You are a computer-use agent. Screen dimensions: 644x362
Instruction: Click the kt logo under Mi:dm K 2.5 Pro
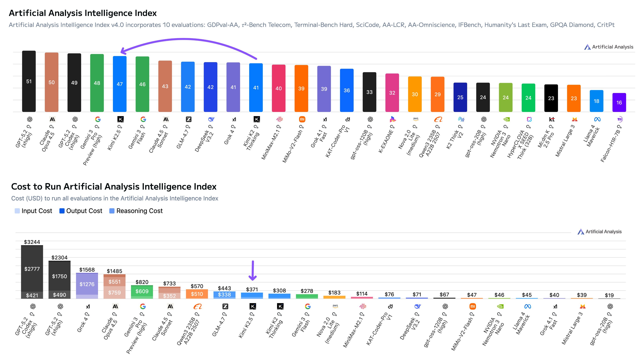552,119
